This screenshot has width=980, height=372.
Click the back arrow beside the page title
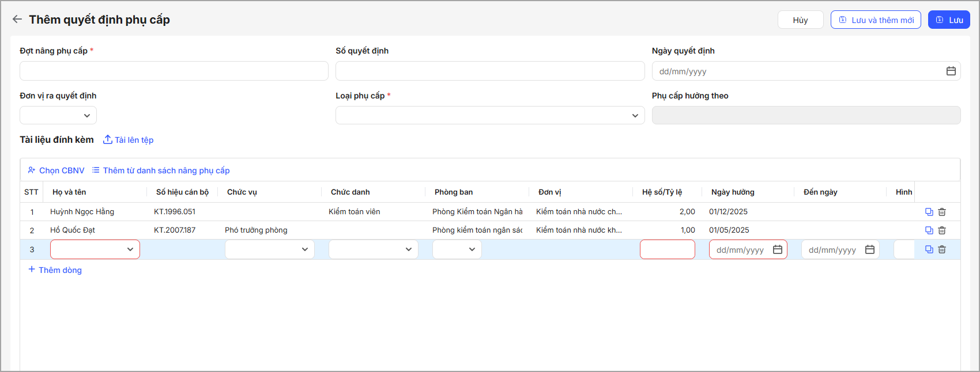click(17, 20)
